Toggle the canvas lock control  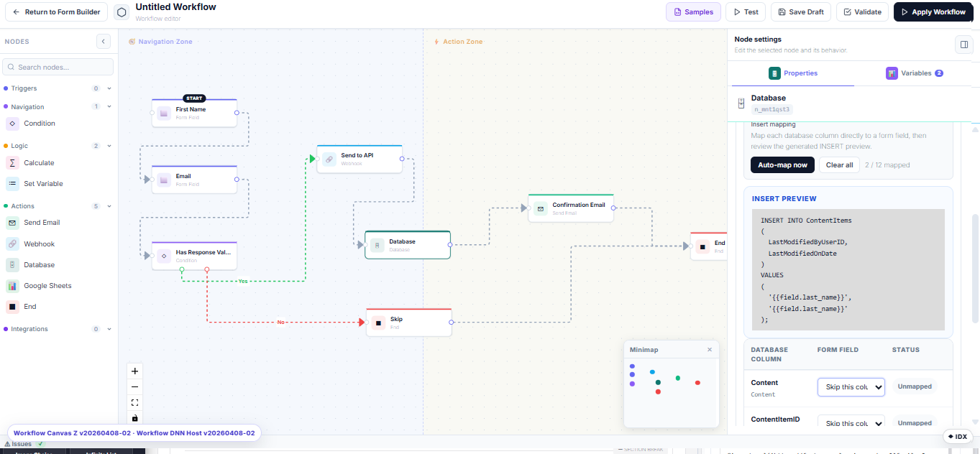click(x=134, y=418)
